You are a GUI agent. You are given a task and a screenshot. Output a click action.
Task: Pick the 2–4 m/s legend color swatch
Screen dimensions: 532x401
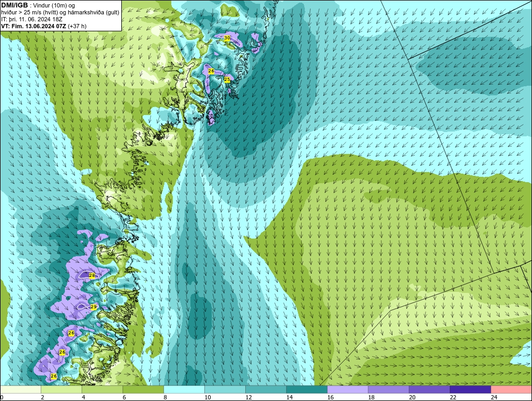[x=61, y=389]
